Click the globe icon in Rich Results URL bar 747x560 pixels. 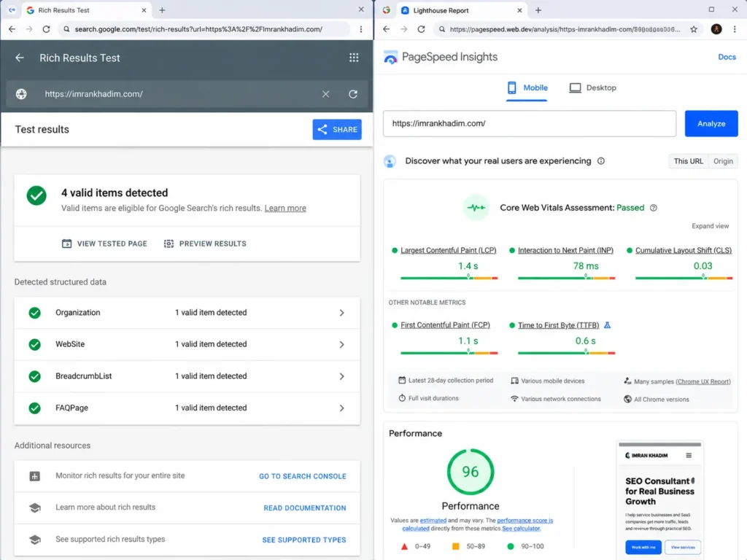click(x=21, y=94)
